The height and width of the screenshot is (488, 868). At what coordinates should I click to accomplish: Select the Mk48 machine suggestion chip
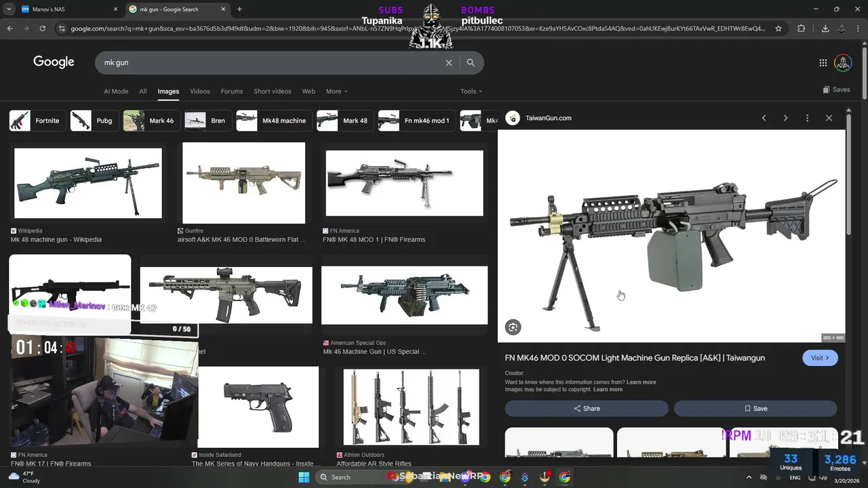tap(274, 121)
